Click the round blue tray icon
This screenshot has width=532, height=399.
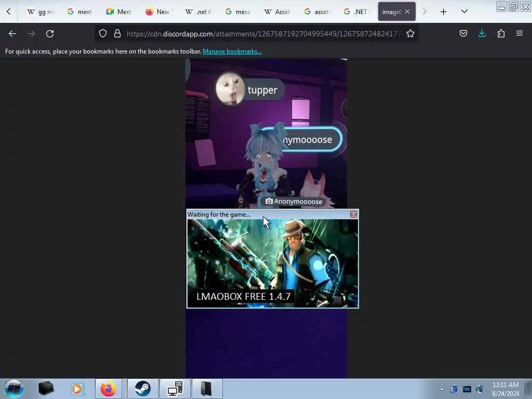pyautogui.click(x=480, y=389)
